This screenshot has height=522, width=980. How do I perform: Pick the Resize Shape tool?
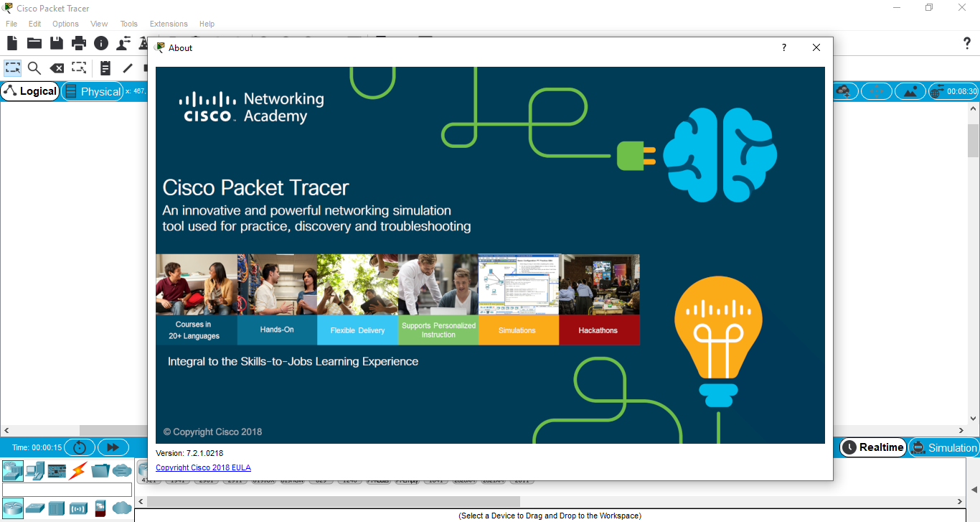pyautogui.click(x=79, y=68)
